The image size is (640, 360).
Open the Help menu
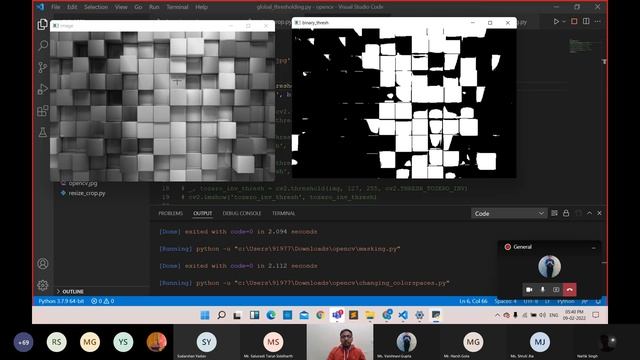tap(201, 7)
